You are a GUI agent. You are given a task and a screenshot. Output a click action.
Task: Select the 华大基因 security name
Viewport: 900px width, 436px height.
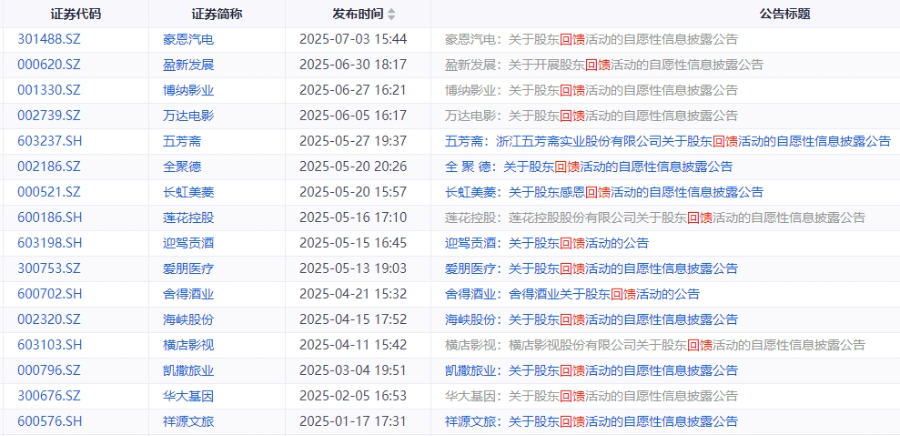[x=188, y=396]
